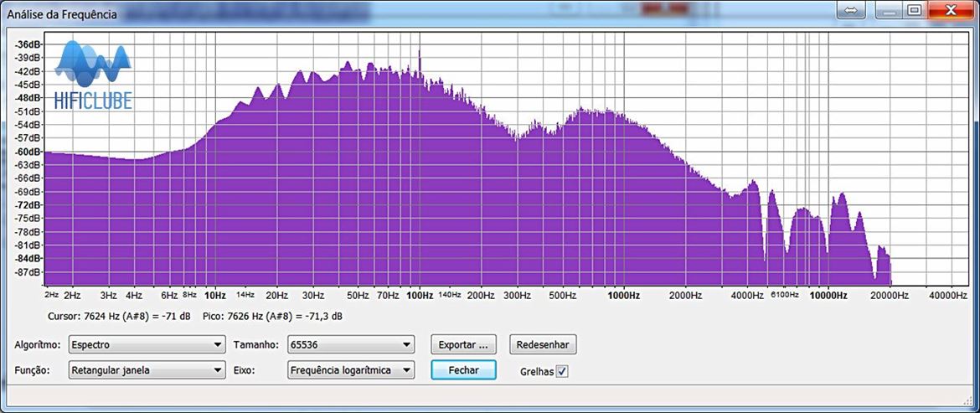Click the Cursor 7624 Hz readout text

pos(120,317)
